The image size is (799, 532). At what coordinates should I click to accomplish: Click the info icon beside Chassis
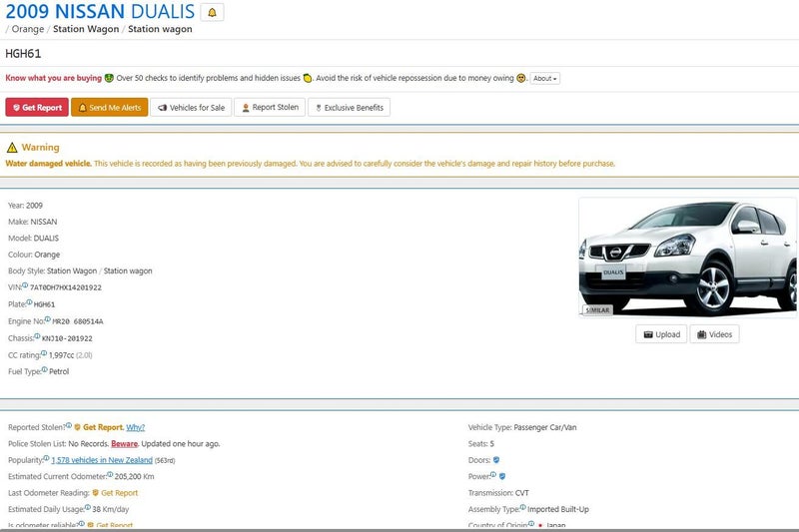(x=38, y=336)
